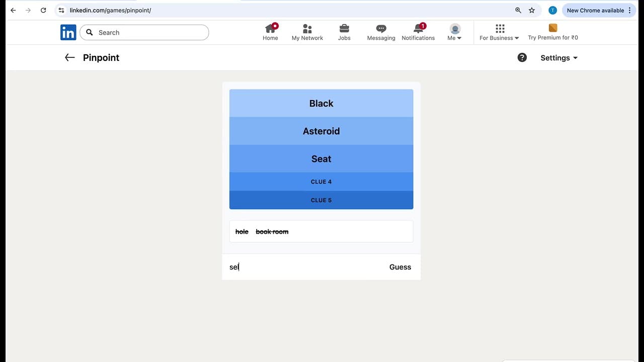This screenshot has height=362, width=644.
Task: Open the Settings dropdown
Action: (x=558, y=57)
